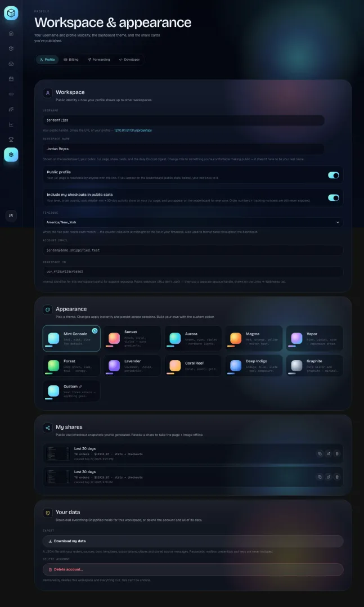Copy link for the share created 9:18 PM
The image size is (364, 607).
pyautogui.click(x=320, y=477)
